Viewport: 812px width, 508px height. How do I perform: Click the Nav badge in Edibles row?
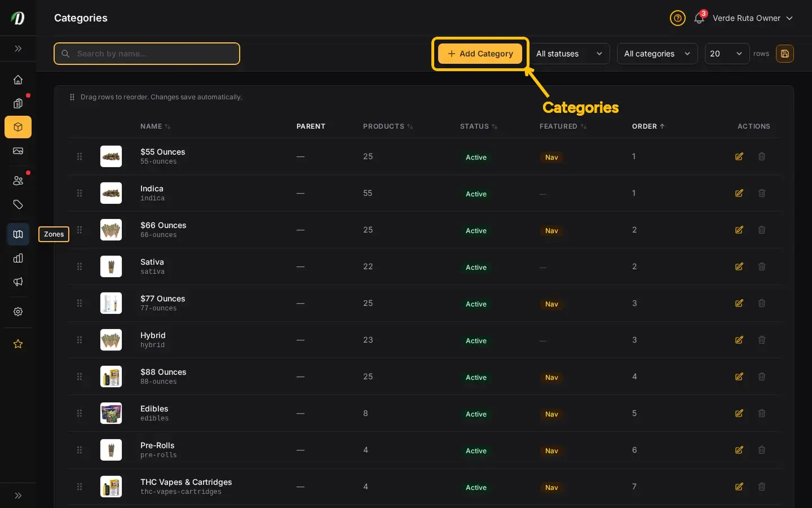click(551, 414)
